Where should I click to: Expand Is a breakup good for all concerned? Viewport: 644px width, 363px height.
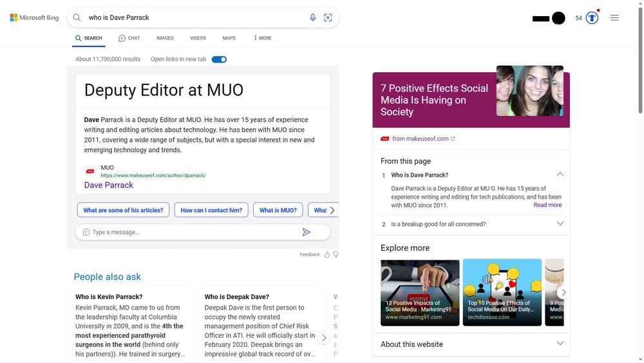pos(560,224)
